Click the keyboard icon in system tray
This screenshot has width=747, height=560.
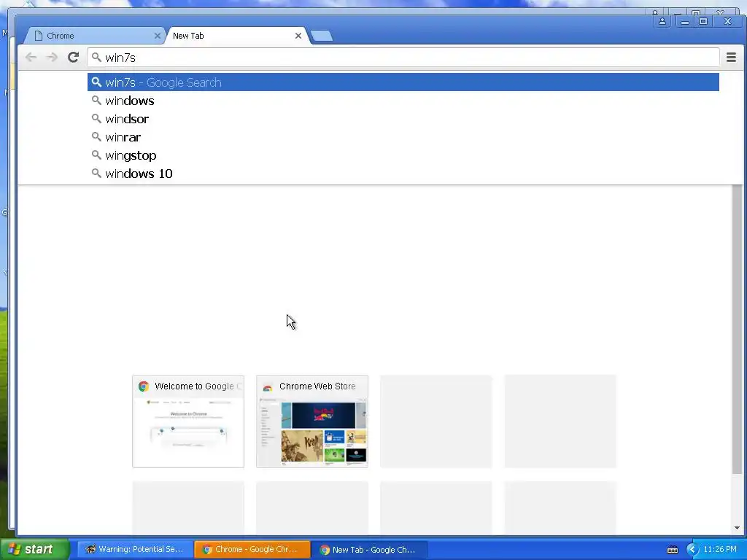(672, 550)
